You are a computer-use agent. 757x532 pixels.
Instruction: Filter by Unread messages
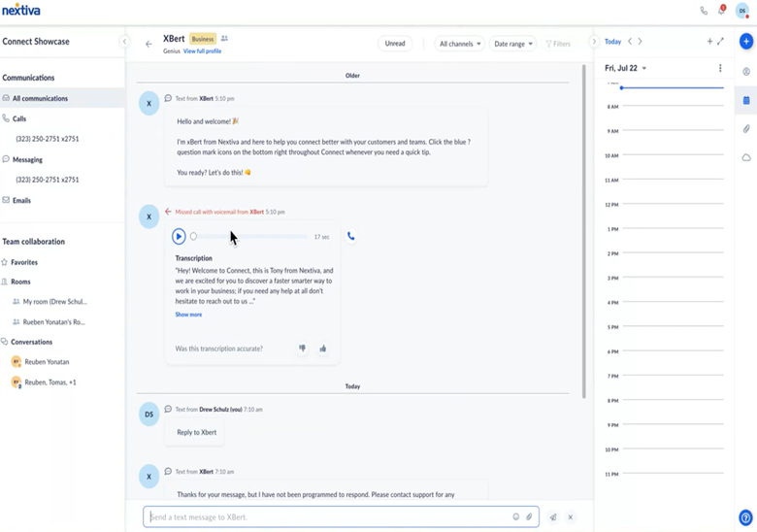(395, 44)
